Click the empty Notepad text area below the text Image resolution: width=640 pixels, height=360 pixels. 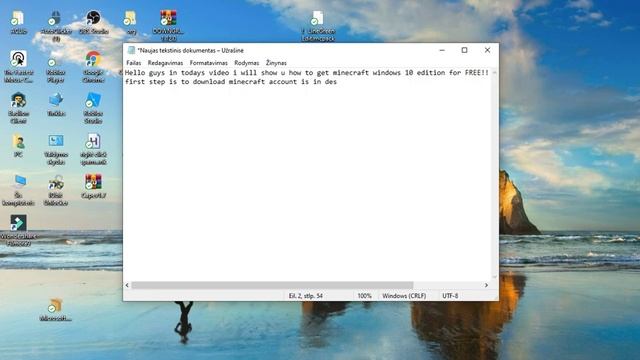coord(307,184)
